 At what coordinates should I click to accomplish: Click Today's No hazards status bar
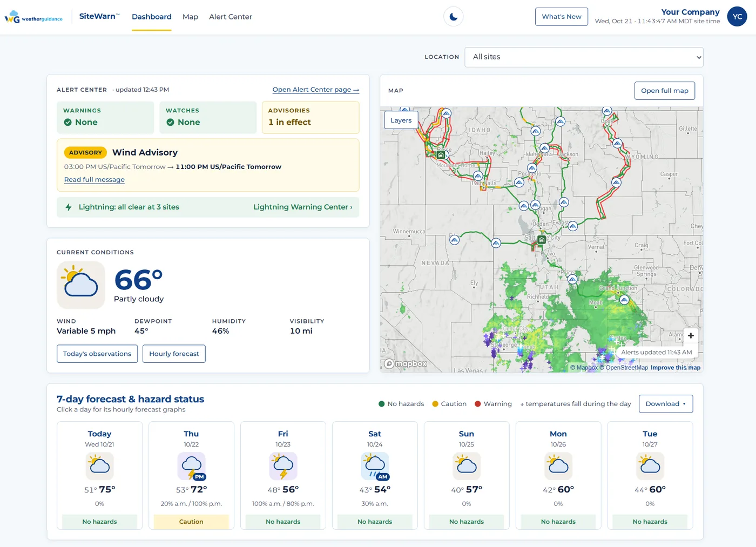pyautogui.click(x=99, y=522)
